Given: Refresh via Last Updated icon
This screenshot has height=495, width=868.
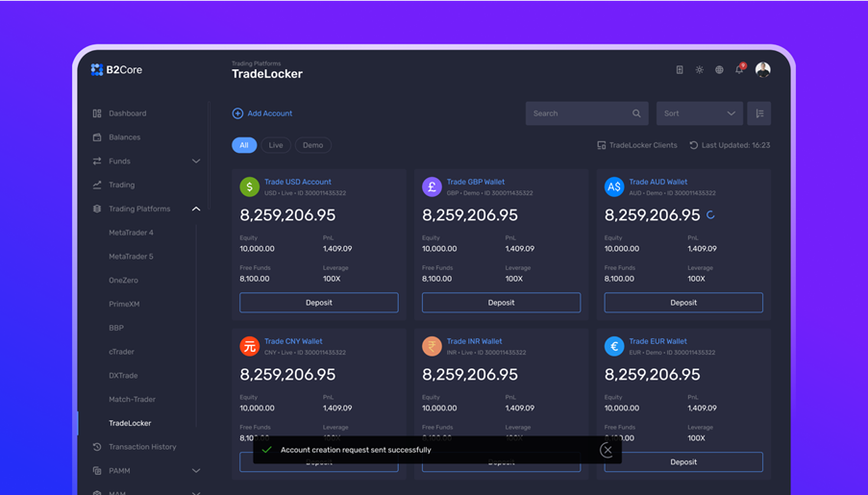Looking at the screenshot, I should (694, 145).
